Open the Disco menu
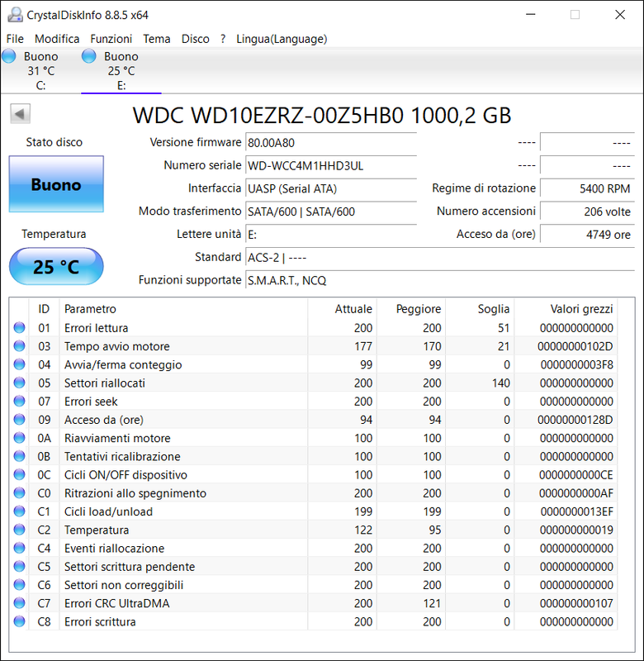644x661 pixels. click(196, 39)
